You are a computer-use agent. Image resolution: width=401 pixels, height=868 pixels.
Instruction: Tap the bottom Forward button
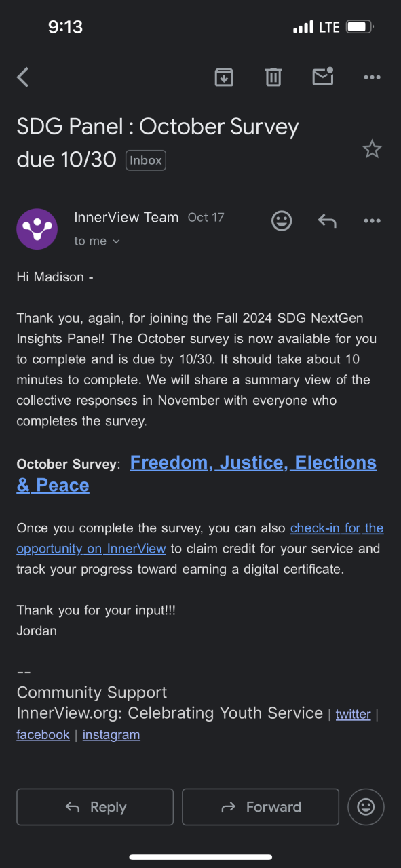pyautogui.click(x=261, y=807)
